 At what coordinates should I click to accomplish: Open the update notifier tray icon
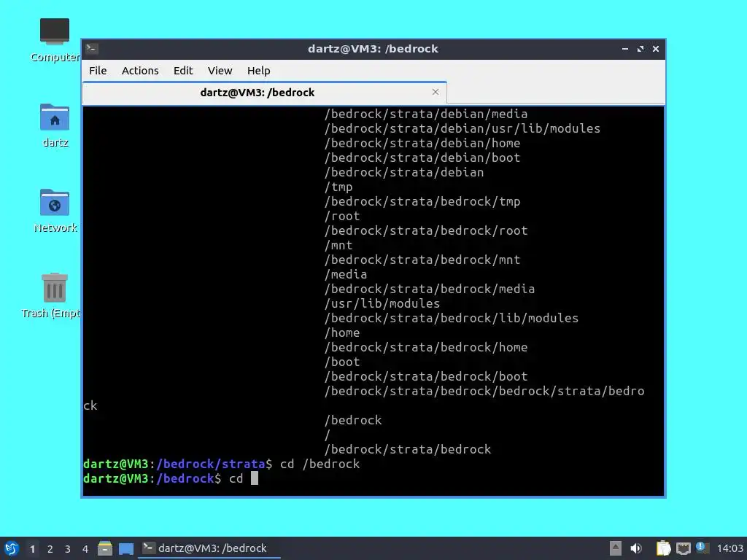703,548
